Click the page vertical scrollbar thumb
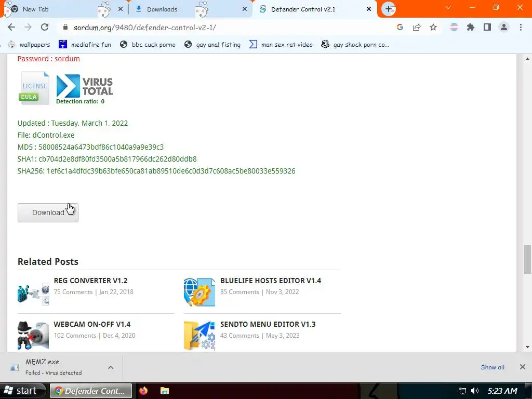 527,259
